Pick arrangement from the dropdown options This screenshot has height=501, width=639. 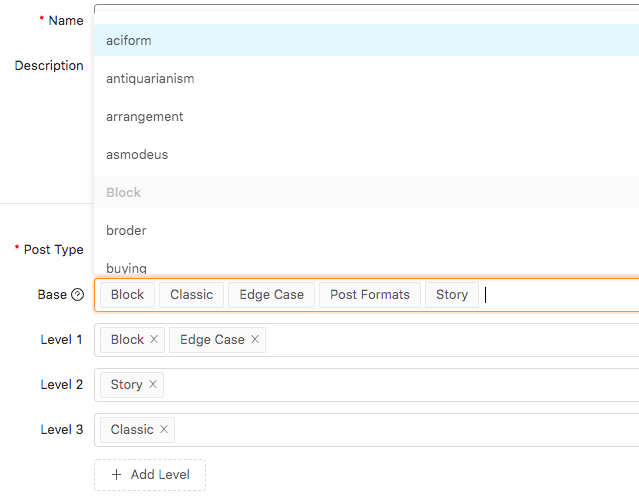(145, 117)
